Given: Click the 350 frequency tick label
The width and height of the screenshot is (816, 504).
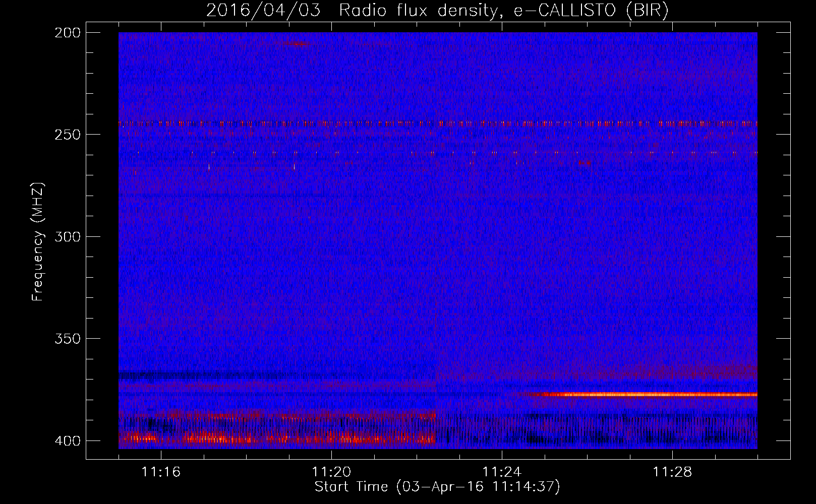Looking at the screenshot, I should click(x=67, y=339).
